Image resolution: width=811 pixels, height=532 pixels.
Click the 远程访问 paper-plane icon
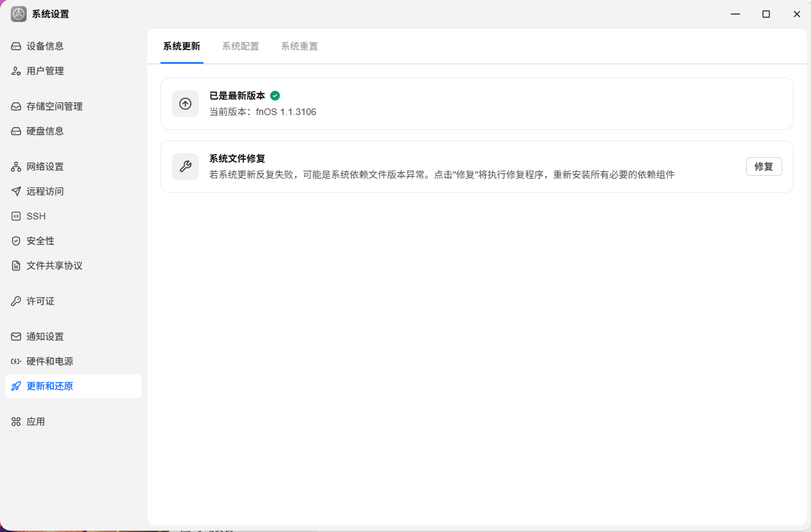pos(16,191)
